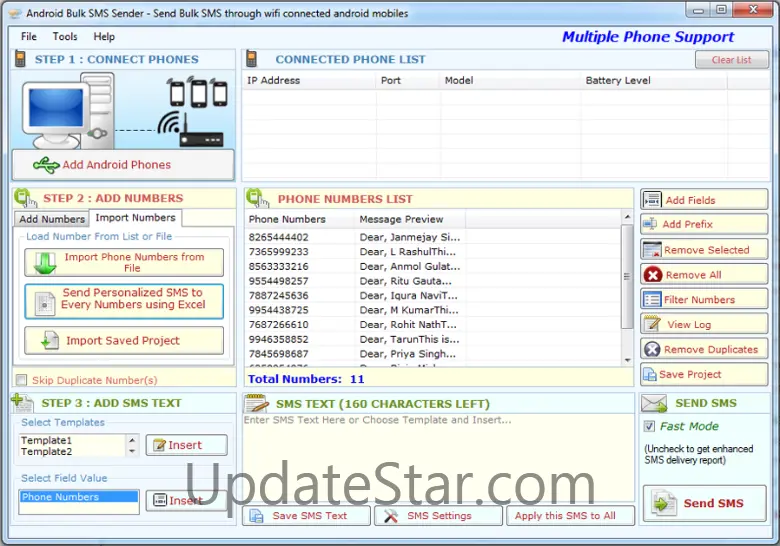780x546 pixels.
Task: Click the Send SMS envelope header icon
Action: click(x=654, y=403)
